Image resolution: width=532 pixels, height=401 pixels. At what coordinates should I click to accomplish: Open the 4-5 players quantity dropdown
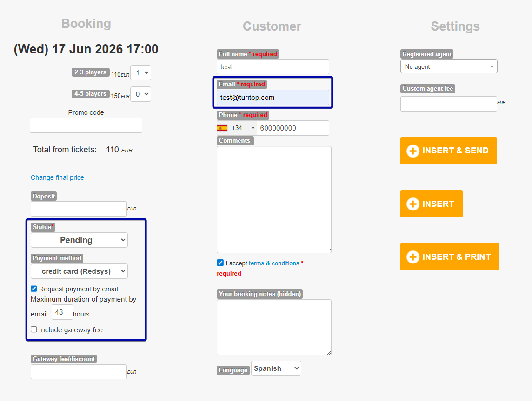tap(141, 94)
